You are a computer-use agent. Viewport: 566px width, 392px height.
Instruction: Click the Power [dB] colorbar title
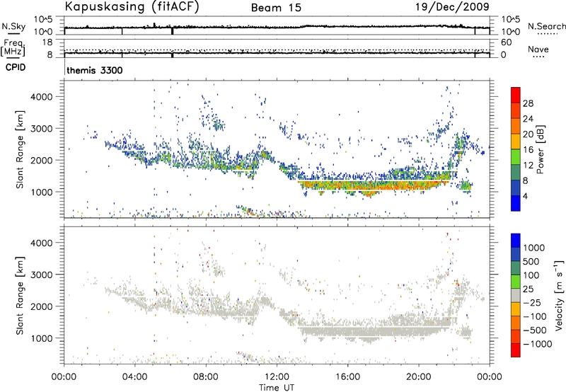[x=540, y=149]
